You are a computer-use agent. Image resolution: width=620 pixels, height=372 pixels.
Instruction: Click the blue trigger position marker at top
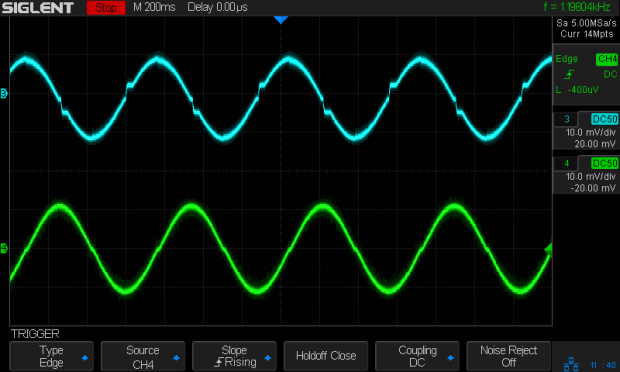tap(281, 20)
